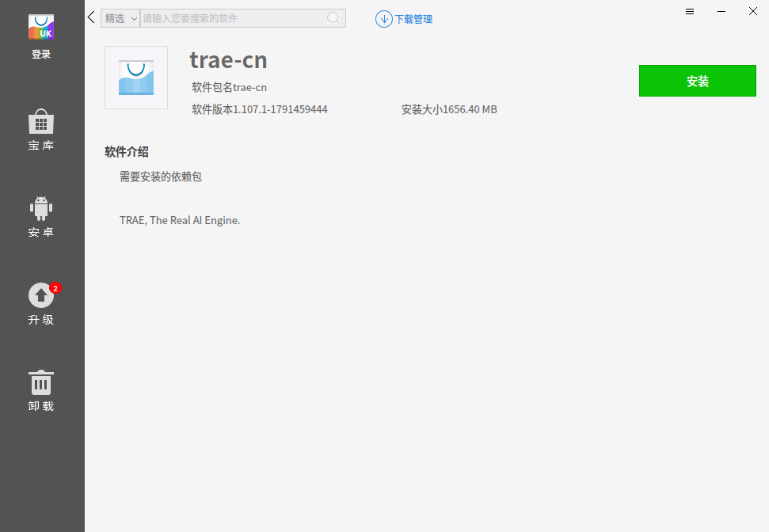This screenshot has width=769, height=532.
Task: Open the 登录 login avatar icon
Action: pyautogui.click(x=41, y=27)
